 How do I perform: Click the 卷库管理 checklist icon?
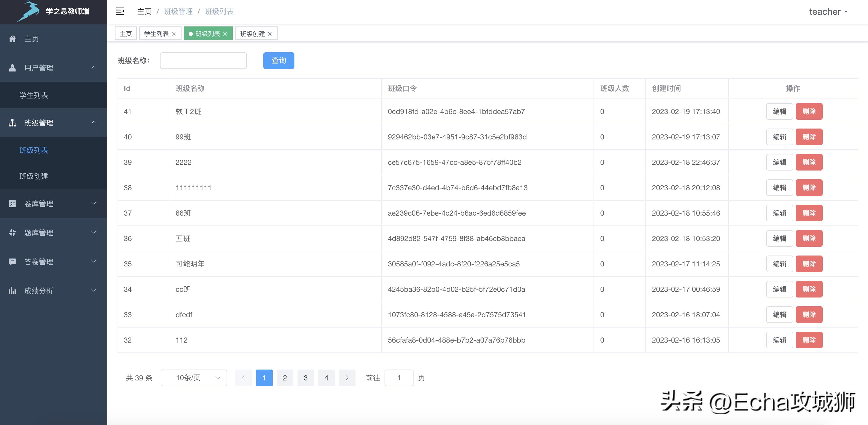(12, 204)
